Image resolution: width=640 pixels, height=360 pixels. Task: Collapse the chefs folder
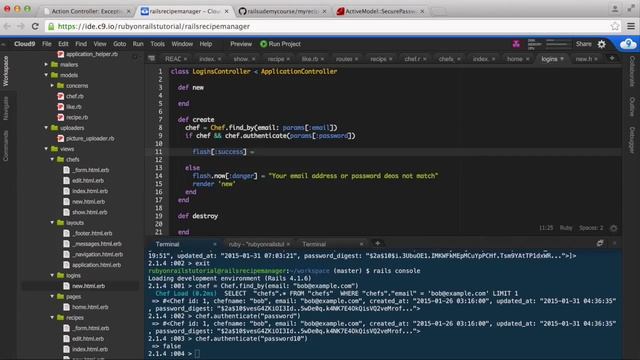(x=52, y=160)
